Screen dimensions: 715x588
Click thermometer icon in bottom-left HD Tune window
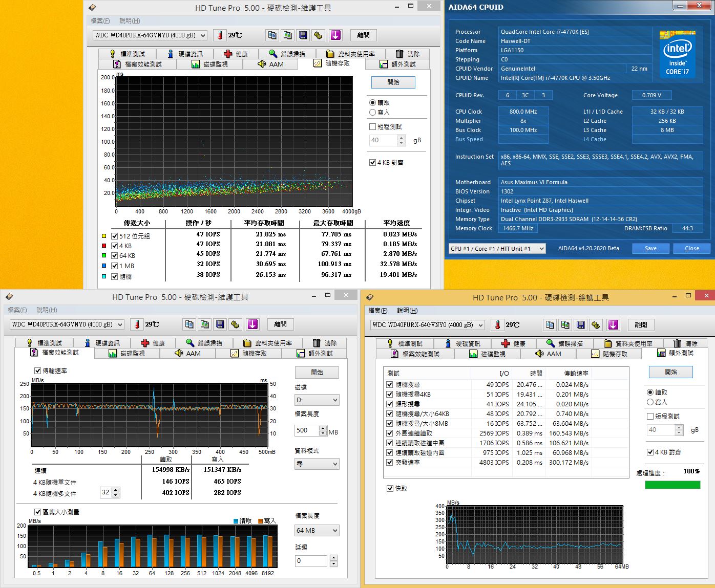pos(137,324)
